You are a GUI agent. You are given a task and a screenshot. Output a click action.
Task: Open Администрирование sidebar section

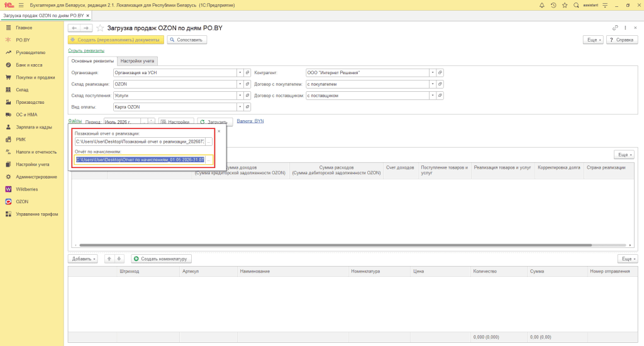pos(36,177)
